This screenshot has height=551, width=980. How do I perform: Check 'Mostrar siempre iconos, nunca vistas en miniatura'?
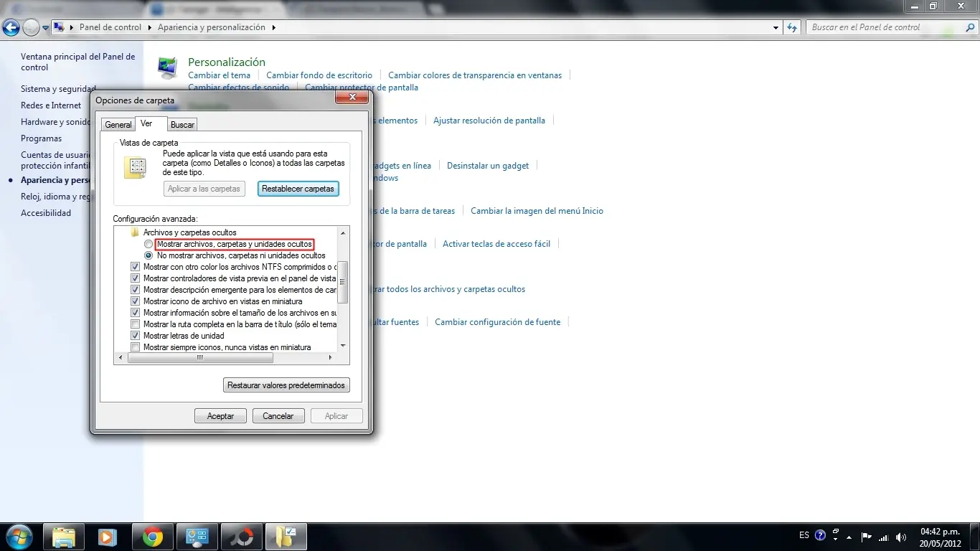coord(135,347)
